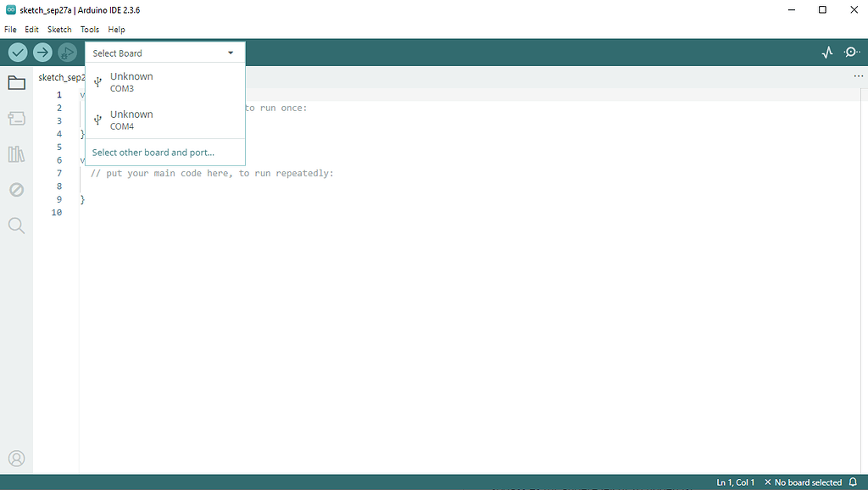The width and height of the screenshot is (868, 490).
Task: Select the Unknown COM4 port entry
Action: [165, 120]
